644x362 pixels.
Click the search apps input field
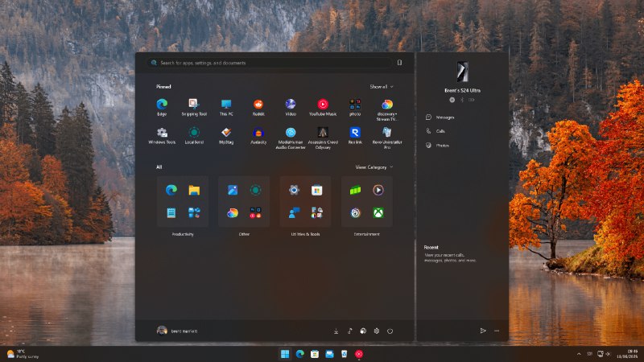pos(270,63)
